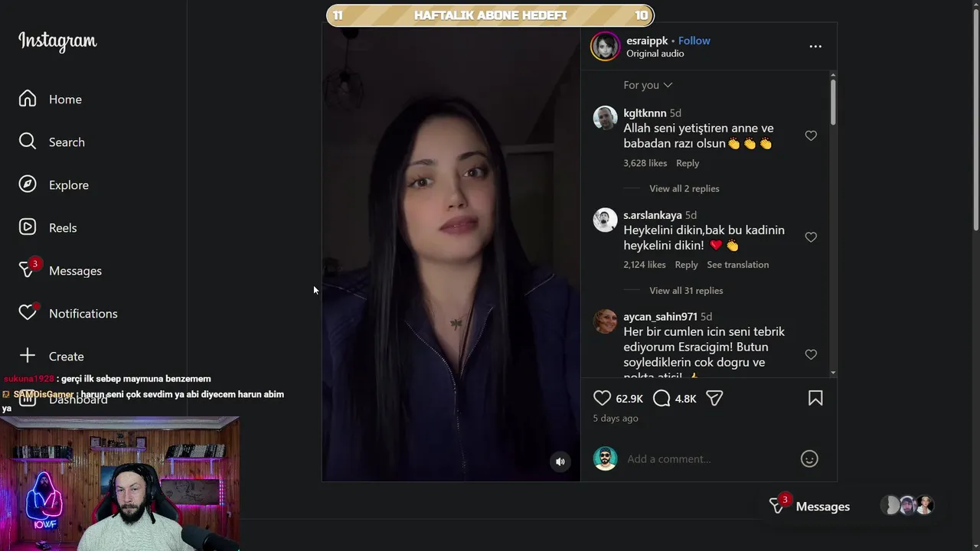Like kgltknnn's comment
This screenshot has height=551, width=980.
pos(811,135)
